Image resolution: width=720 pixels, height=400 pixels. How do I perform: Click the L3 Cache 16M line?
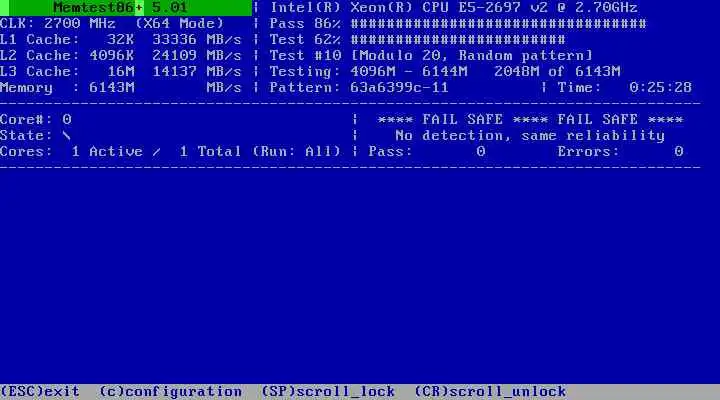121,72
